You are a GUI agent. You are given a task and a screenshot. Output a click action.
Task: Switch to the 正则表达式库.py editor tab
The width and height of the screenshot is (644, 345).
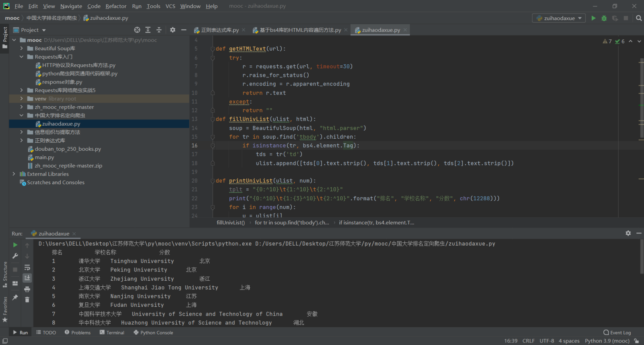219,30
